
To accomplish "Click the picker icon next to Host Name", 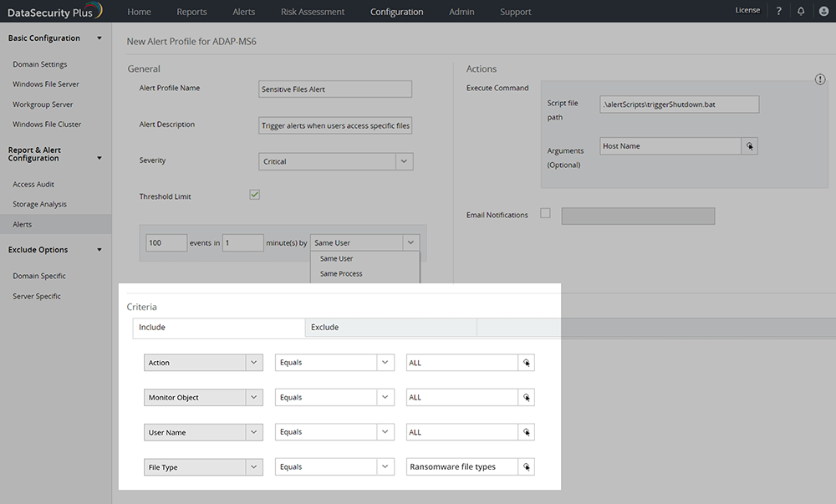I will [750, 146].
